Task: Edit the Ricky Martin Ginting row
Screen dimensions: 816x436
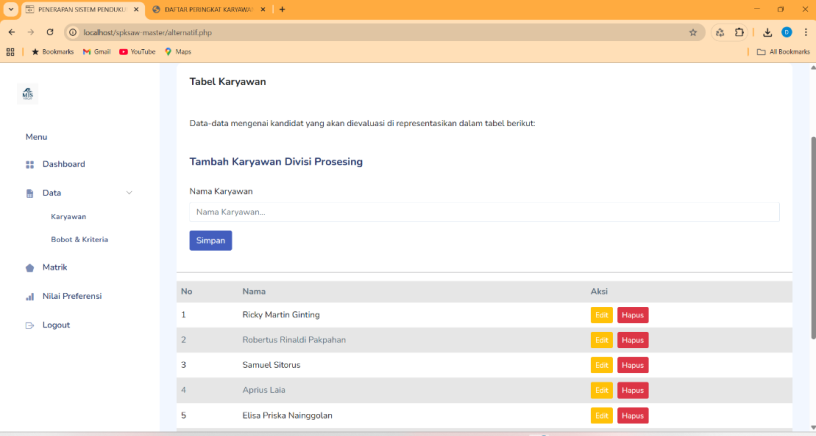Action: (601, 315)
